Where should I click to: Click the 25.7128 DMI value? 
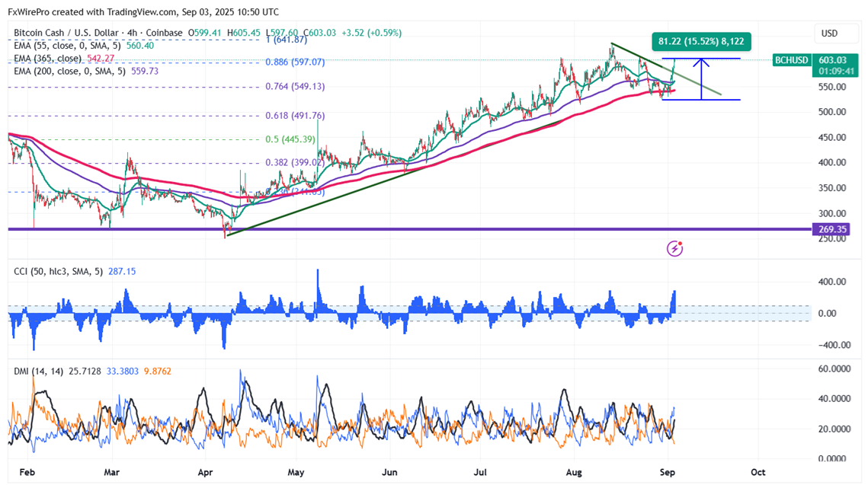85,372
